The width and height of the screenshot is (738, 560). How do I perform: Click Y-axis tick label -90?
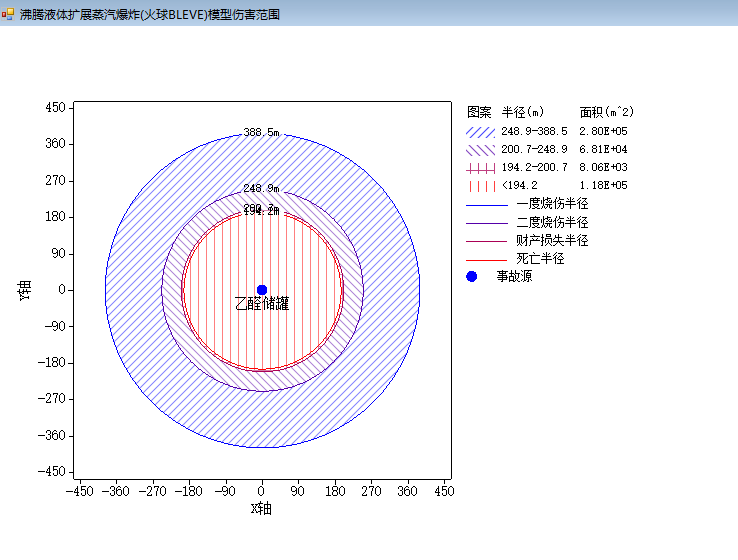point(55,326)
